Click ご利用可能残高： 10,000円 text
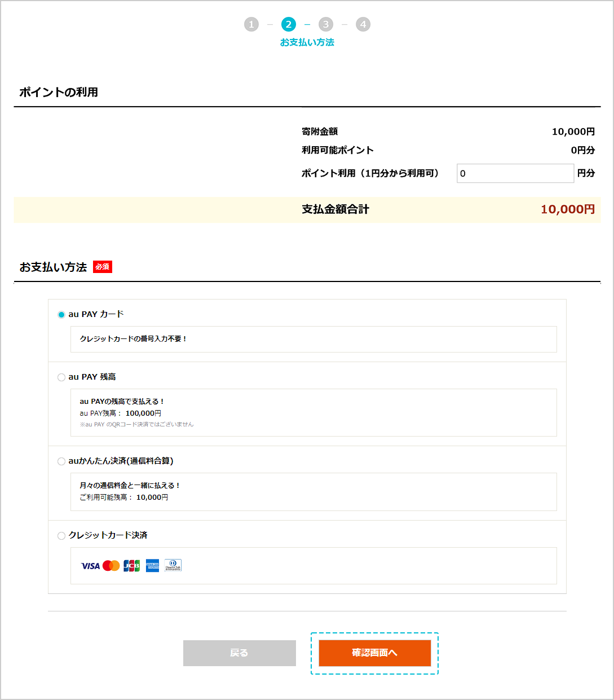Viewport: 614px width, 700px height. click(124, 498)
